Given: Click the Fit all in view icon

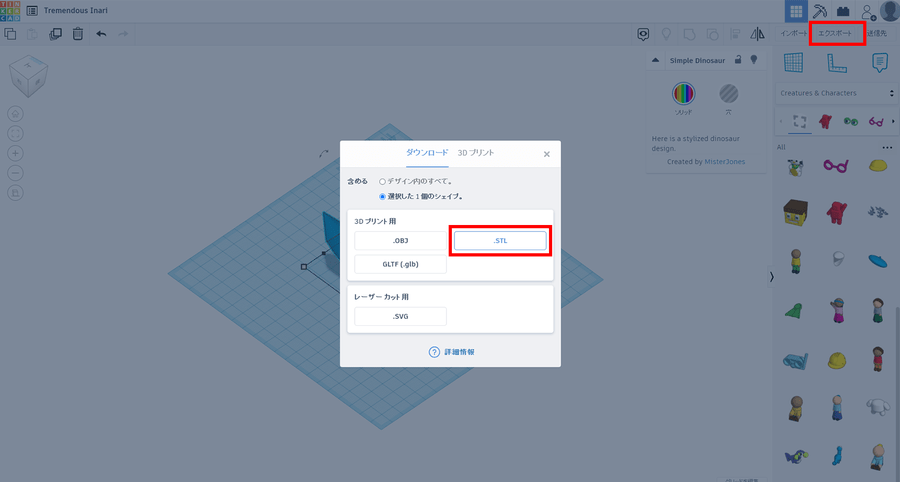Looking at the screenshot, I should point(15,133).
